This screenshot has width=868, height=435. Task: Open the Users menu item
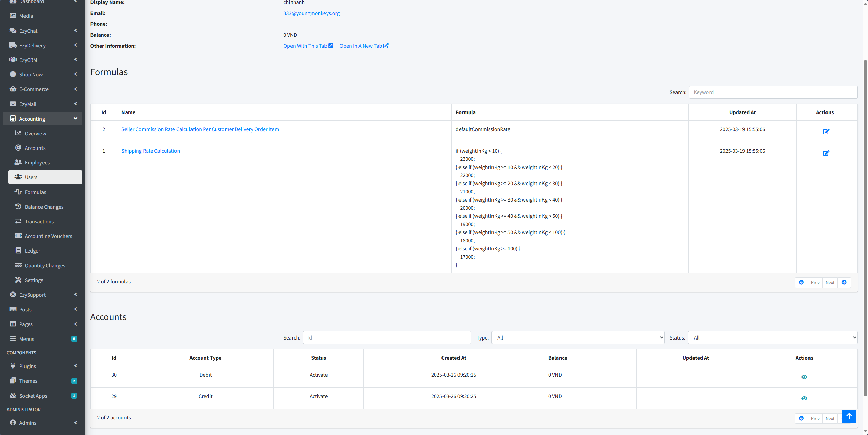pos(45,177)
